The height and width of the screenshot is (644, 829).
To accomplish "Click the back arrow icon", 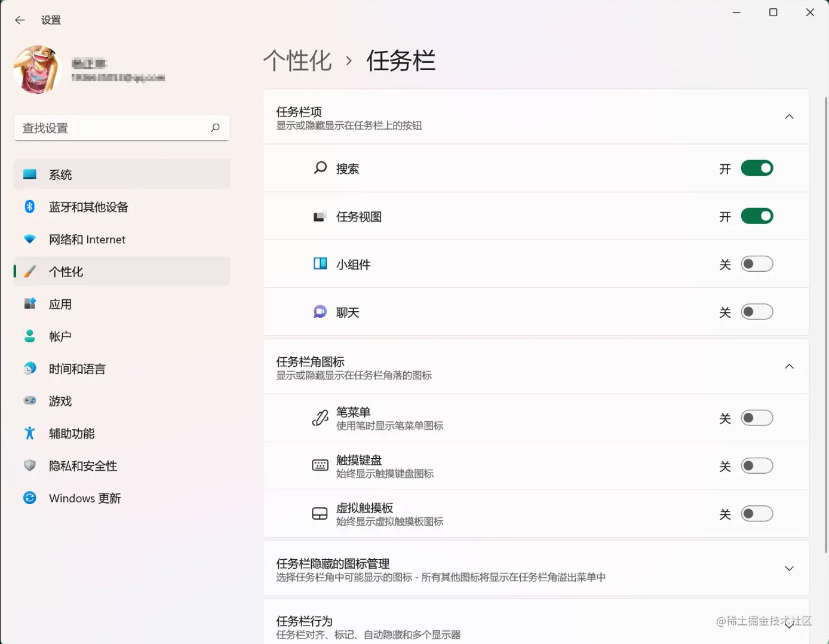I will point(20,20).
